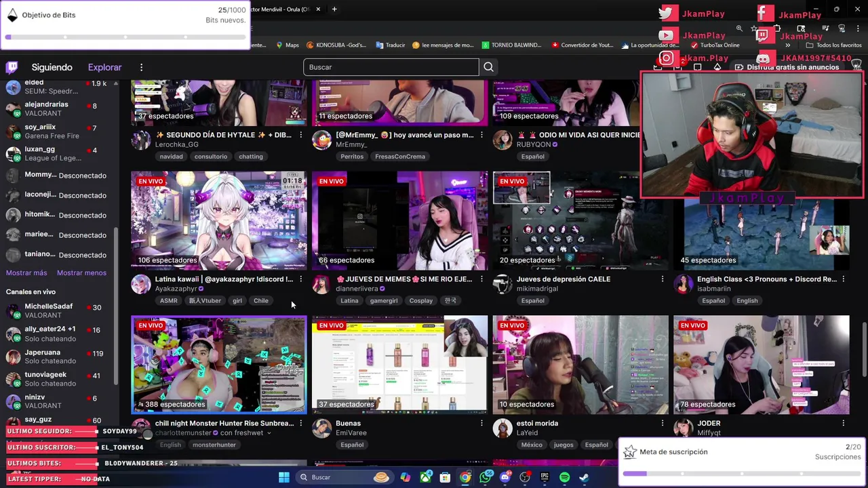Viewport: 868px width, 488px height.
Task: Open options for Miffyqt JODER stream
Action: tap(844, 423)
